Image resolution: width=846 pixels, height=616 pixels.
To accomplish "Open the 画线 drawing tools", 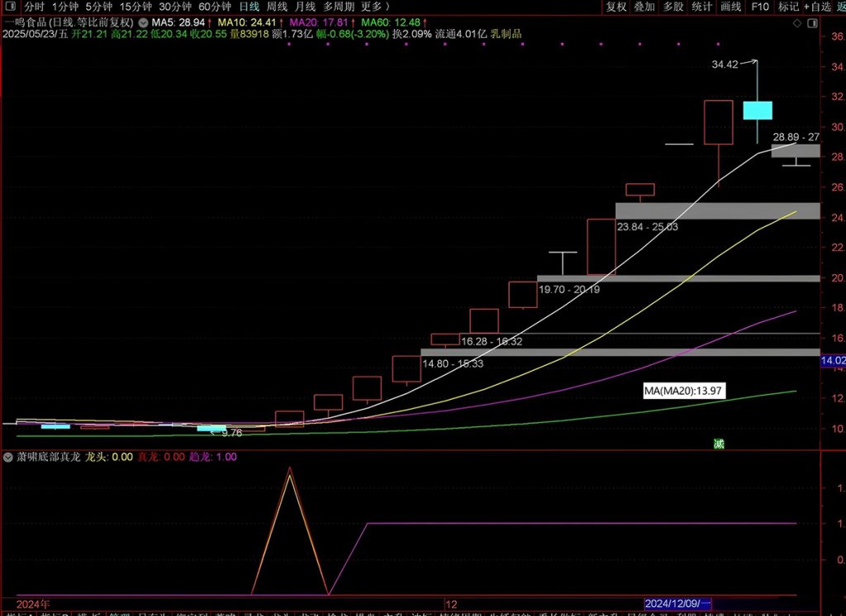I will point(730,7).
